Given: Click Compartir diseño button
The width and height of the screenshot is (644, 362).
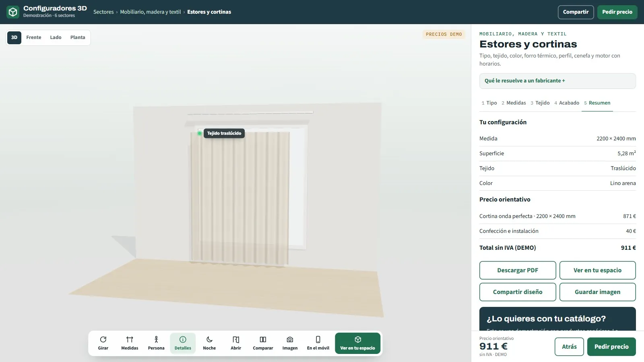Looking at the screenshot, I should point(518,292).
